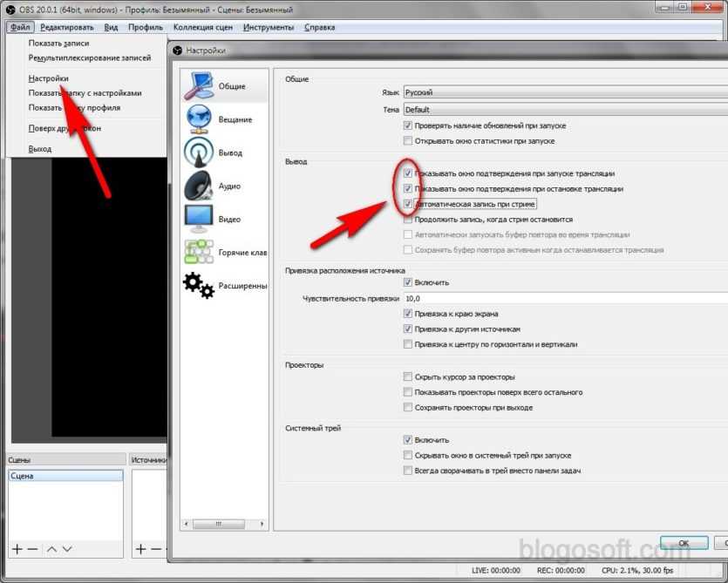Disable automatic recording when streaming checkbox
This screenshot has height=583, width=728.
pos(408,204)
